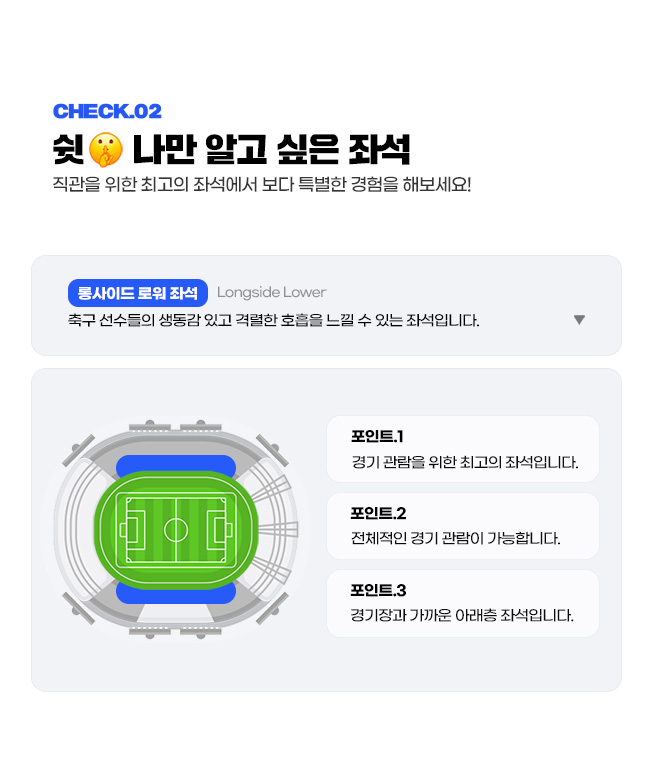Click subtitle text about 최고의 좌석

262,184
